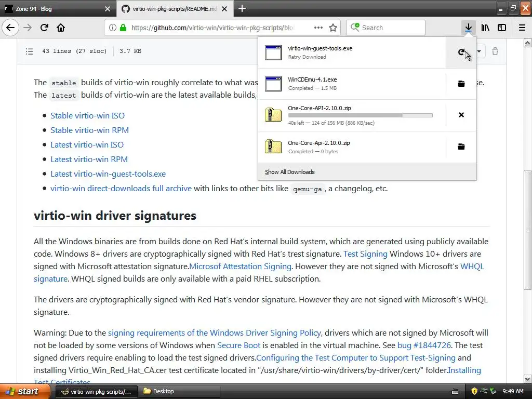The height and width of the screenshot is (399, 532).
Task: Open the Desktop taskbar folder window
Action: coord(179,392)
